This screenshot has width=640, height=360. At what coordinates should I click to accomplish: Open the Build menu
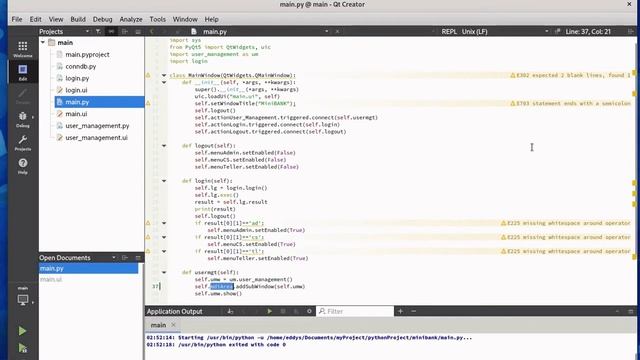coord(78,19)
